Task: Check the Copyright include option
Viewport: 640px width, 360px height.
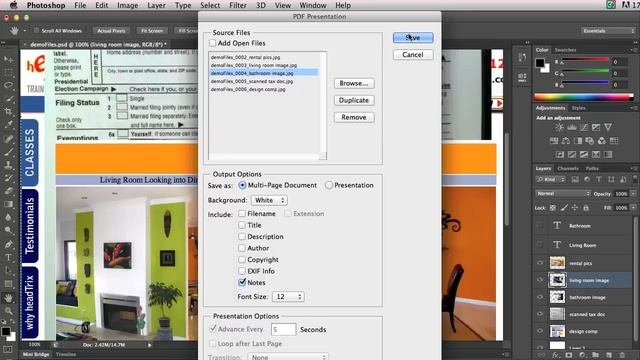Action: click(242, 259)
